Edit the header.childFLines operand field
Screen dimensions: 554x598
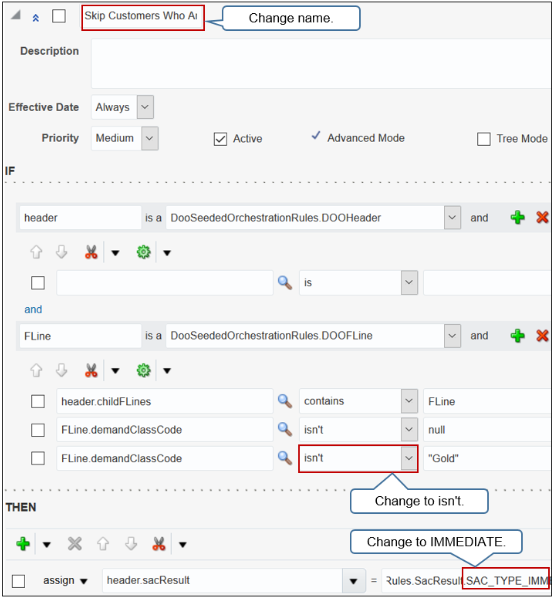(165, 401)
